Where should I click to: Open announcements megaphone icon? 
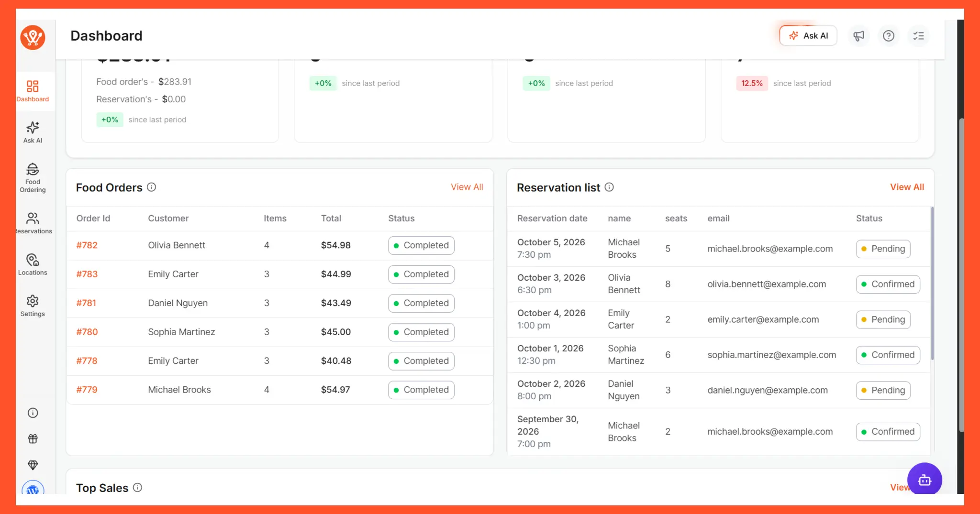point(859,36)
